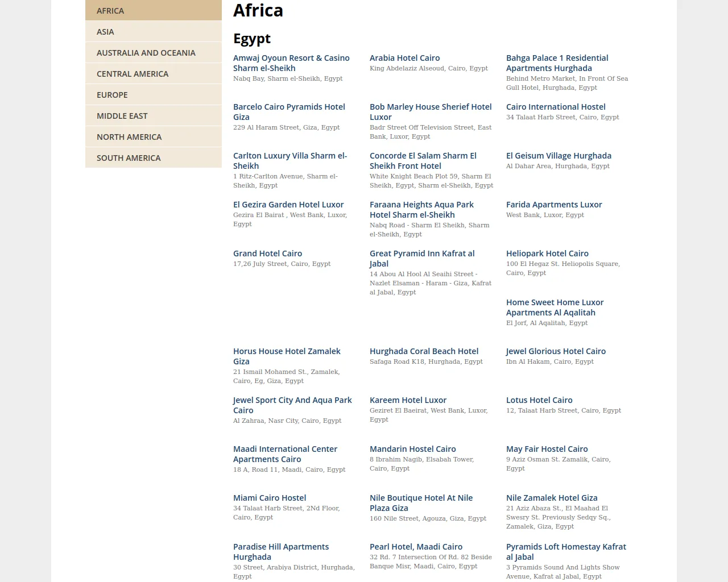Open Bahga Palace 1 Residential Apartments Hurghada
This screenshot has height=582, width=728.
click(557, 63)
